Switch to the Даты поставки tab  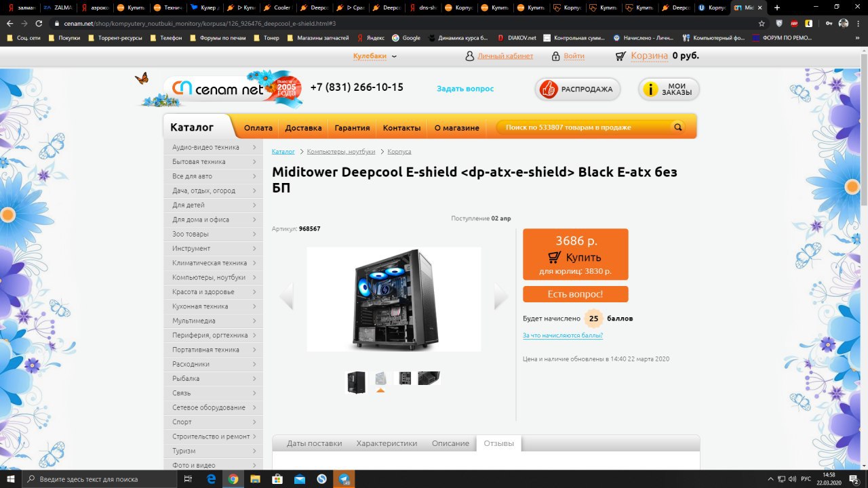point(314,443)
